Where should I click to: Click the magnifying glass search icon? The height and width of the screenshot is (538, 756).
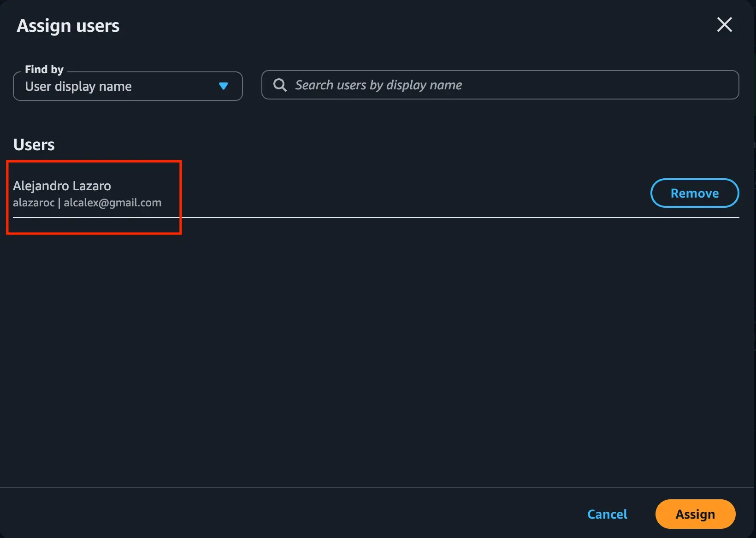click(280, 85)
